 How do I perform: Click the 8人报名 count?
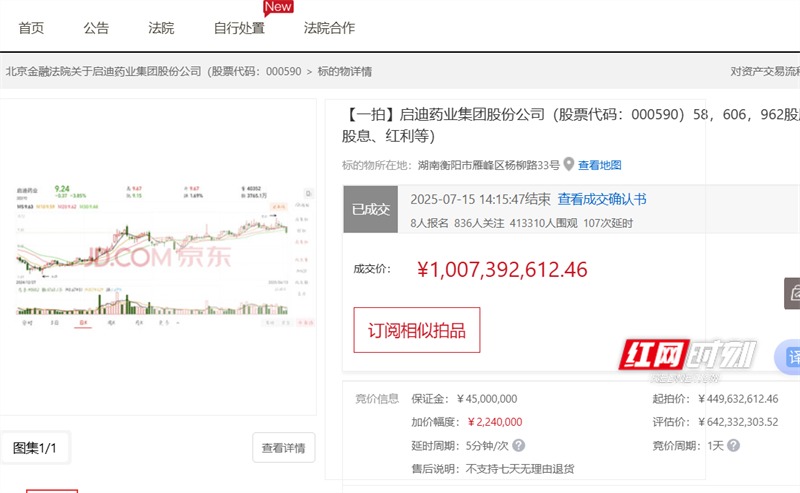429,223
